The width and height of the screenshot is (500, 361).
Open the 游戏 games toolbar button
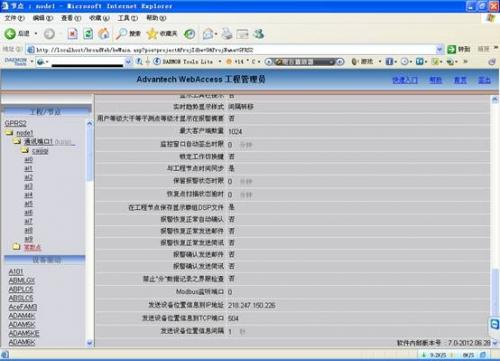pos(362,62)
